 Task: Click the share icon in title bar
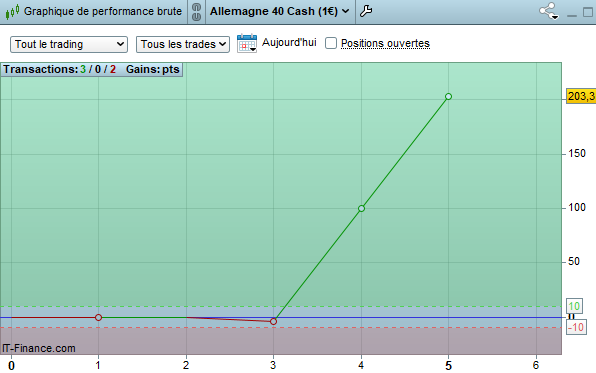coord(548,11)
